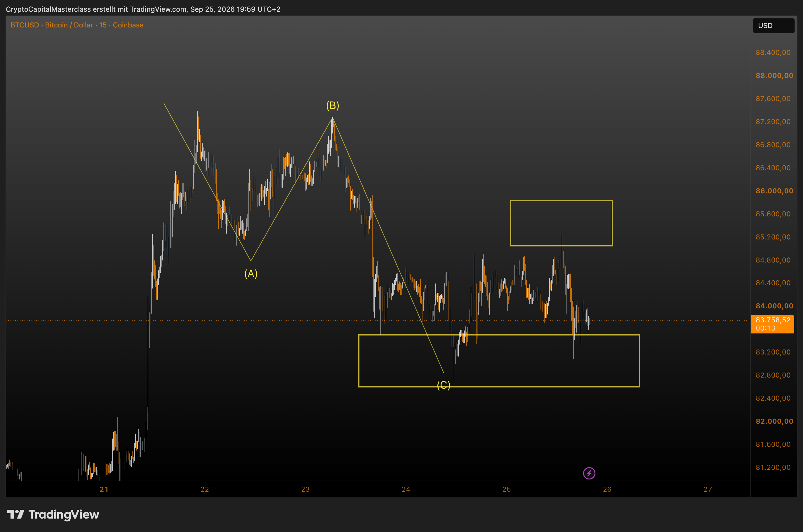Click the TradingView logo at bottom left
Screen dimensions: 803x532
coord(53,514)
